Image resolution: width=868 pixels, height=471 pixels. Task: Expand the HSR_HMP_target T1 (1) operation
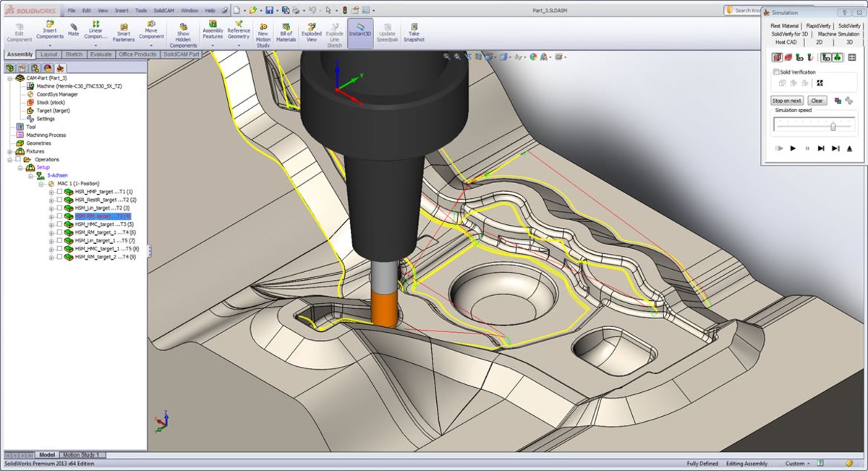51,192
